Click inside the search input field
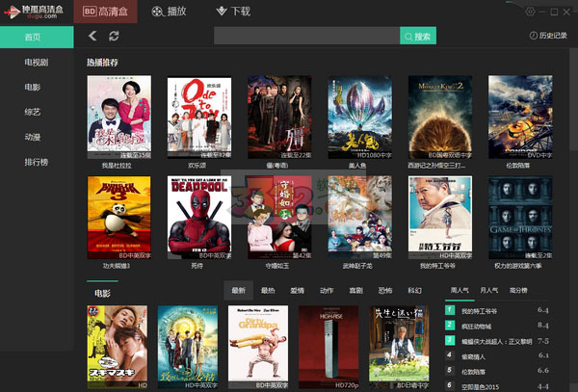This screenshot has height=392, width=578. click(306, 36)
